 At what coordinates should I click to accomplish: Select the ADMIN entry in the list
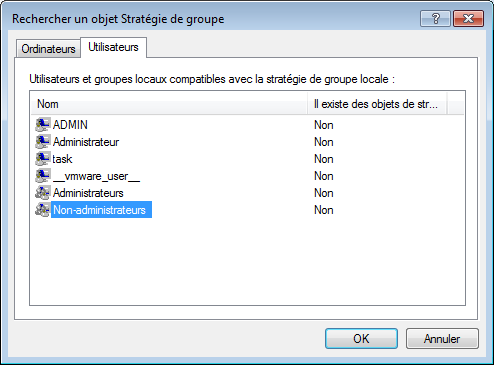(x=70, y=125)
